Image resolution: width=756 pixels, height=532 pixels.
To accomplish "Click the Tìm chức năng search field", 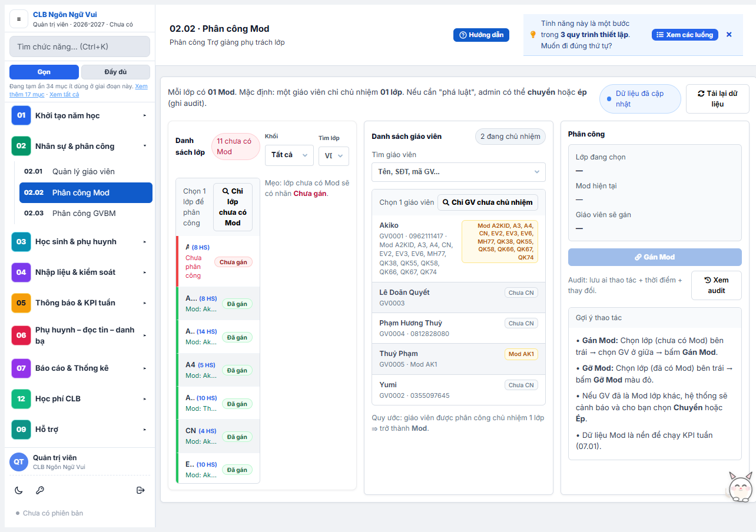I will 79,46.
